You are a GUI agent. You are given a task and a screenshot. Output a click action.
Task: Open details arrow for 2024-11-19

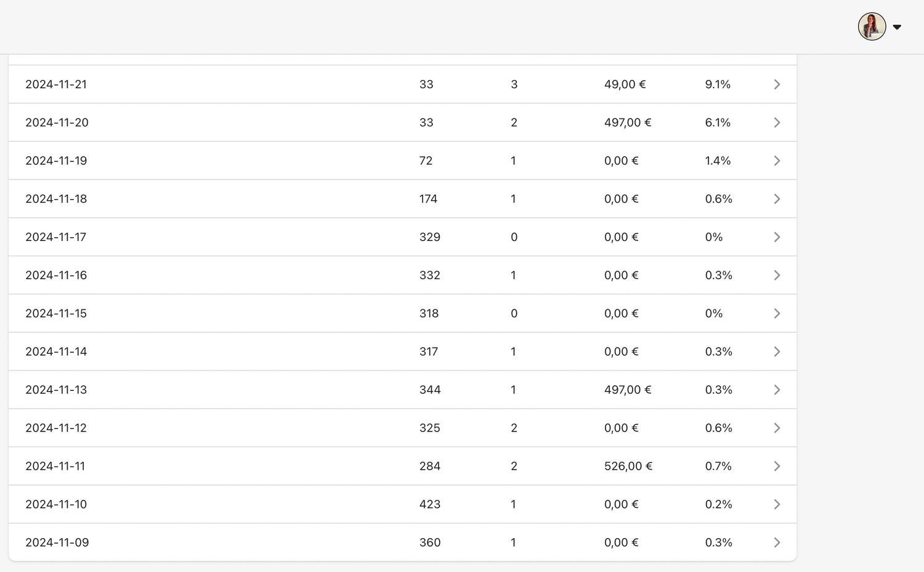777,161
